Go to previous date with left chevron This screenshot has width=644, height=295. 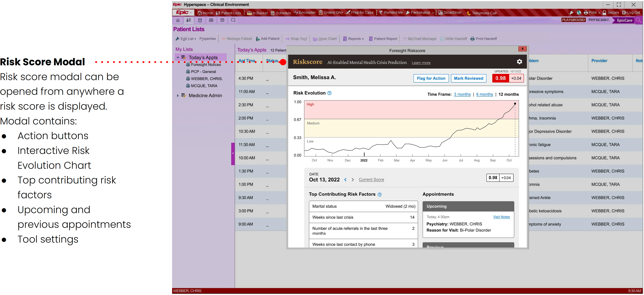[345, 180]
